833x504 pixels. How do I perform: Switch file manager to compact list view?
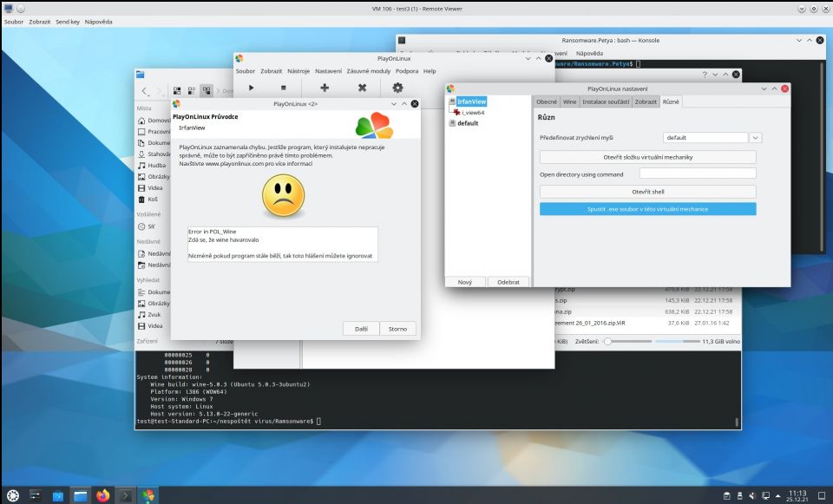tap(192, 91)
